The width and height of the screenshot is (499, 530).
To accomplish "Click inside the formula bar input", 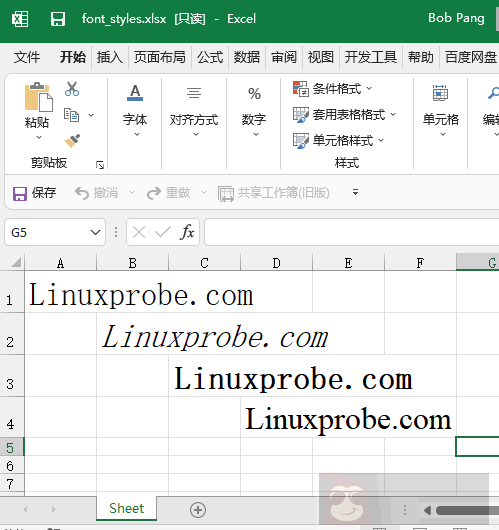I will coord(352,232).
